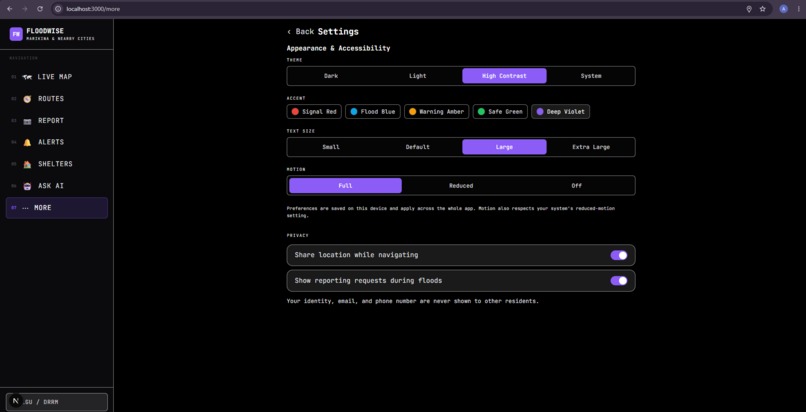Toggle Share location while navigating switch
This screenshot has height=412, width=806.
(x=619, y=255)
